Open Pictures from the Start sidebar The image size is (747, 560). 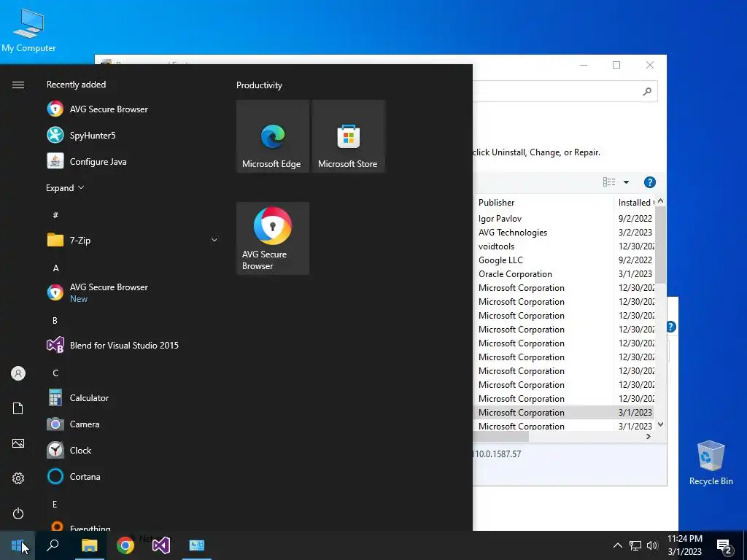[x=18, y=443]
